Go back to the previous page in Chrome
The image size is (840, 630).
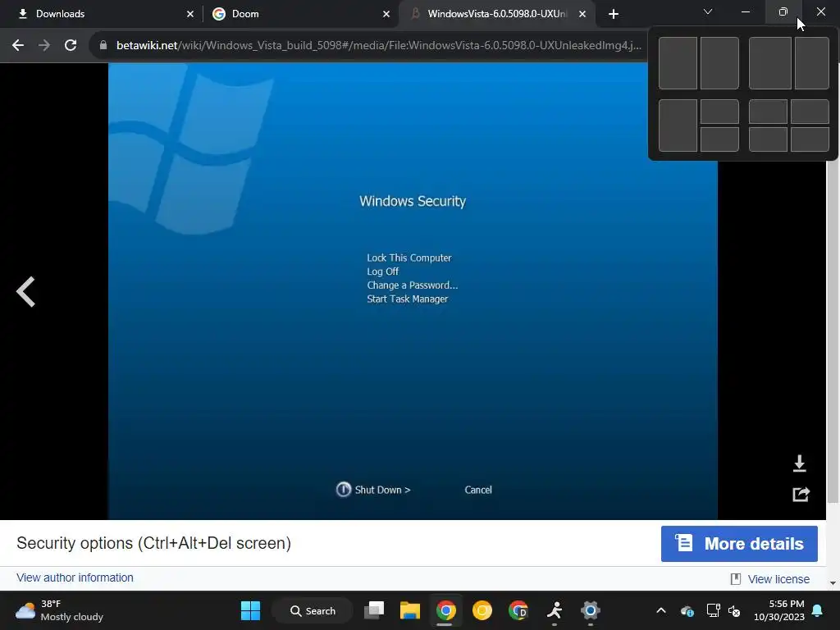18,46
